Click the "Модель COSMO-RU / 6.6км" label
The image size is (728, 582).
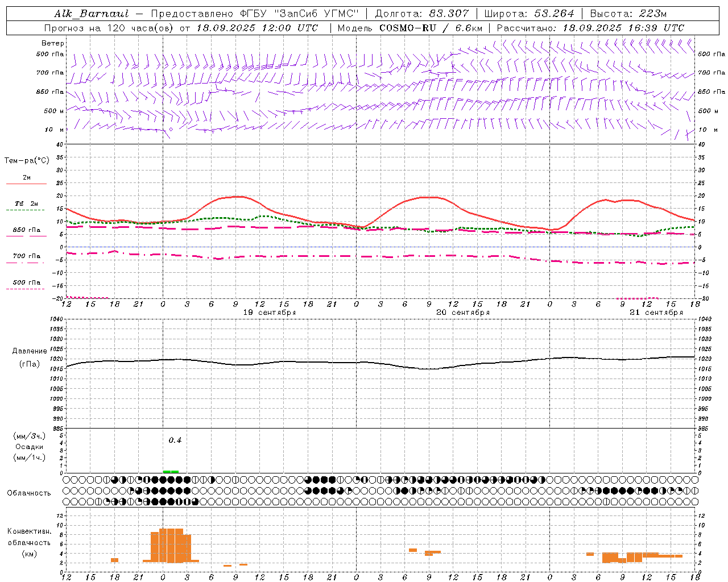tap(410, 28)
